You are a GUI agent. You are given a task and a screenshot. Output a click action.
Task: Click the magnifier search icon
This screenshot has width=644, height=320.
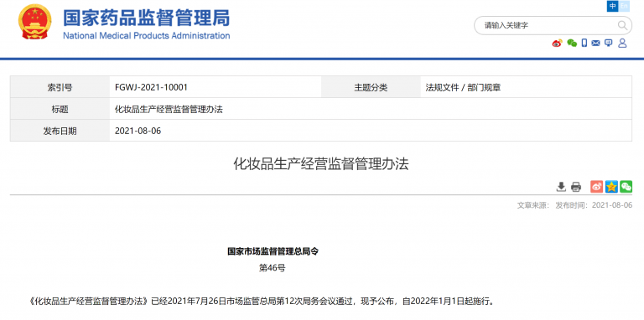[x=622, y=25]
